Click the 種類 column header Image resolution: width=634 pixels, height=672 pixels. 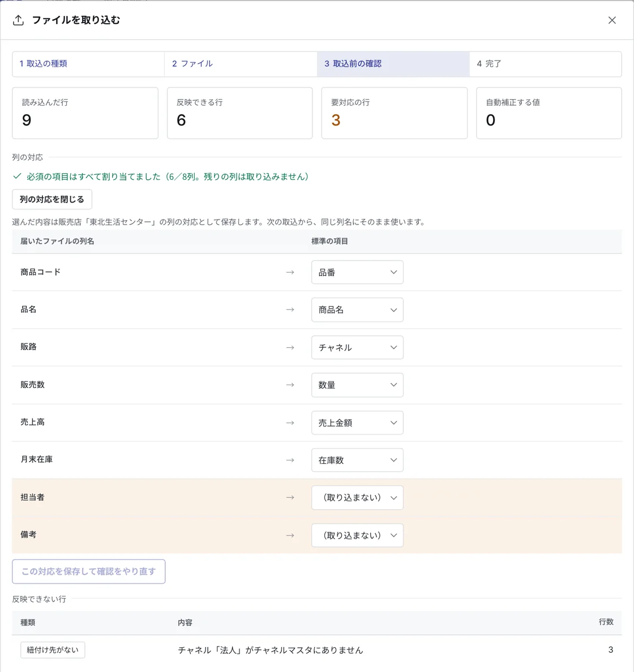[28, 622]
